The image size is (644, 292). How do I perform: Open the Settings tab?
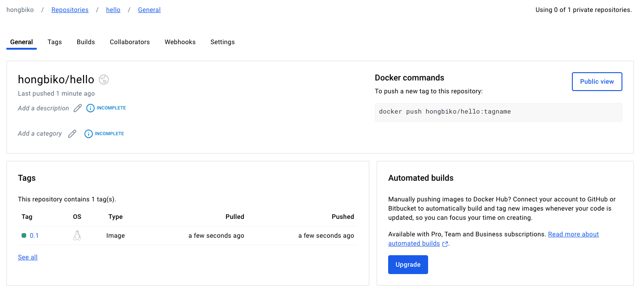(x=223, y=42)
